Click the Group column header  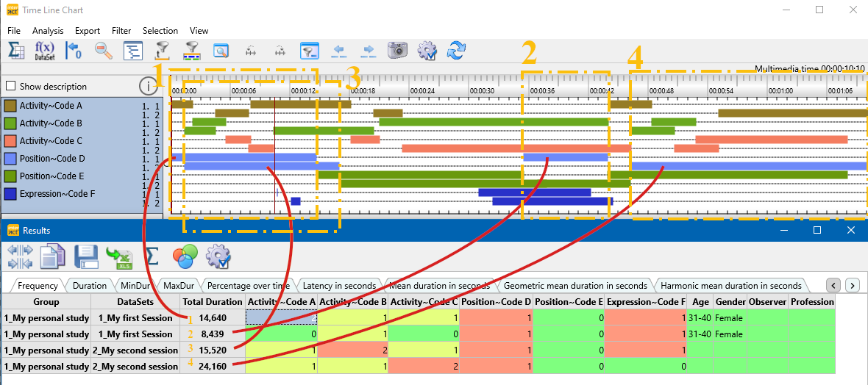[46, 301]
